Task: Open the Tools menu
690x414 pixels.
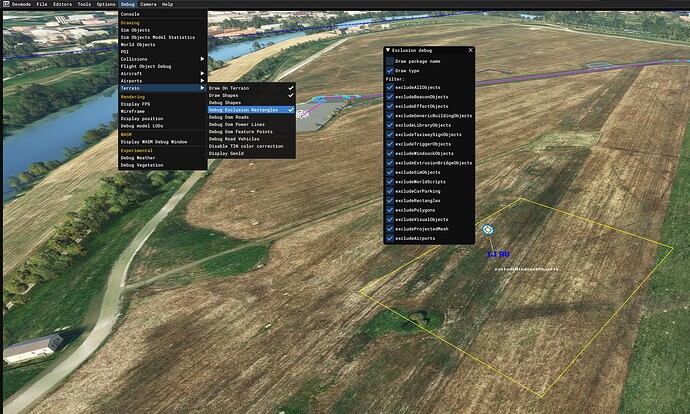Action: point(84,4)
